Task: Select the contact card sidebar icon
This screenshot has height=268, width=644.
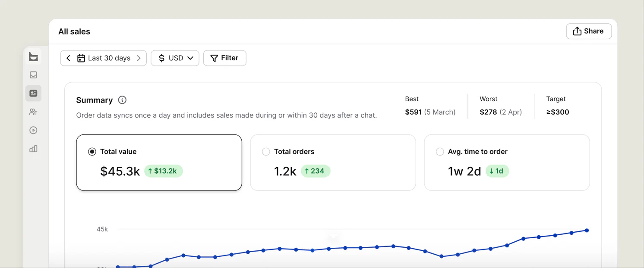Action: click(x=33, y=93)
